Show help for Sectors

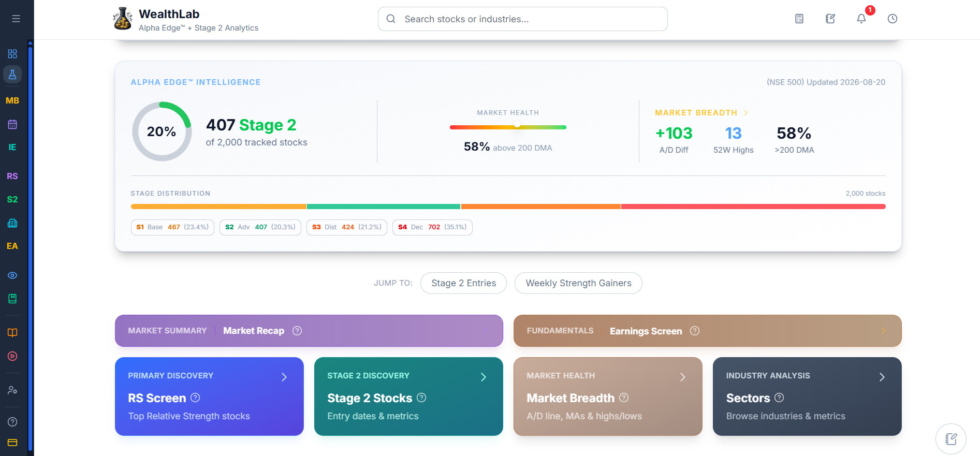pos(779,398)
